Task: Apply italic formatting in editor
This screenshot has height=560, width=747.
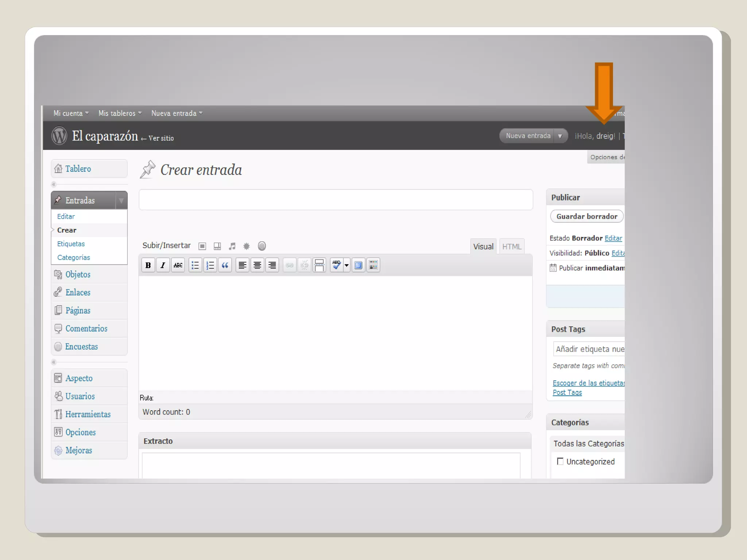Action: (163, 265)
